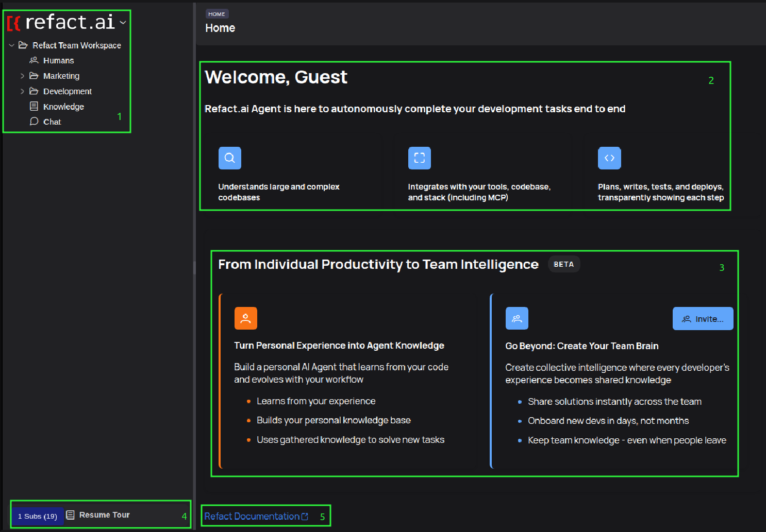Click 'Plans, writes, tests, and deploys' text
Image resolution: width=766 pixels, height=532 pixels.
(661, 192)
